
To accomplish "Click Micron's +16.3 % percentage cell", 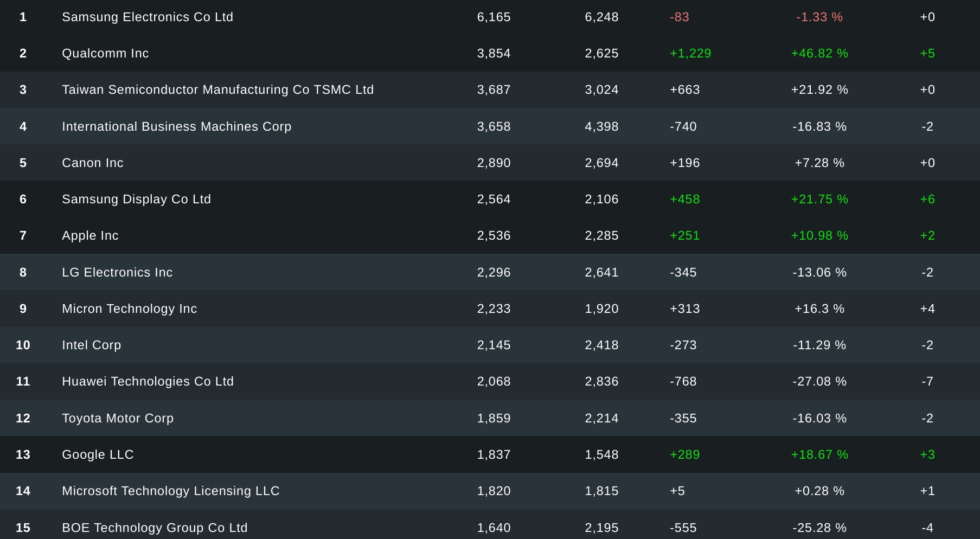I will tap(819, 309).
